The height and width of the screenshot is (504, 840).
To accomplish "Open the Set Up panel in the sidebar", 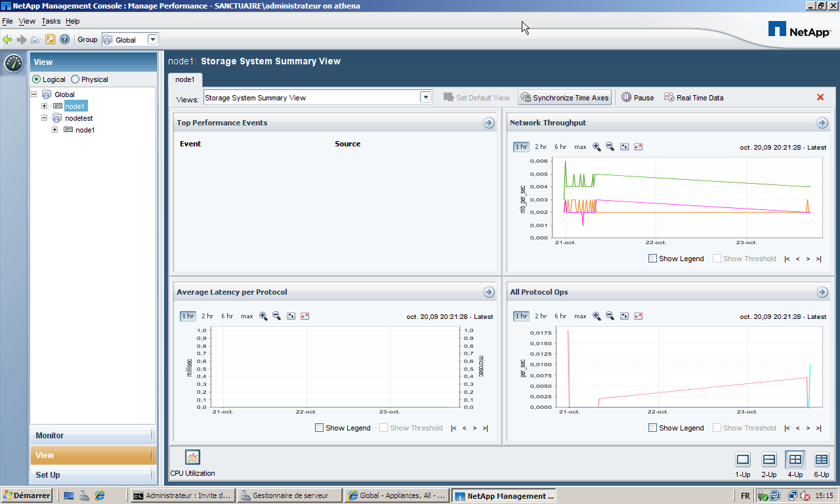I will [93, 475].
